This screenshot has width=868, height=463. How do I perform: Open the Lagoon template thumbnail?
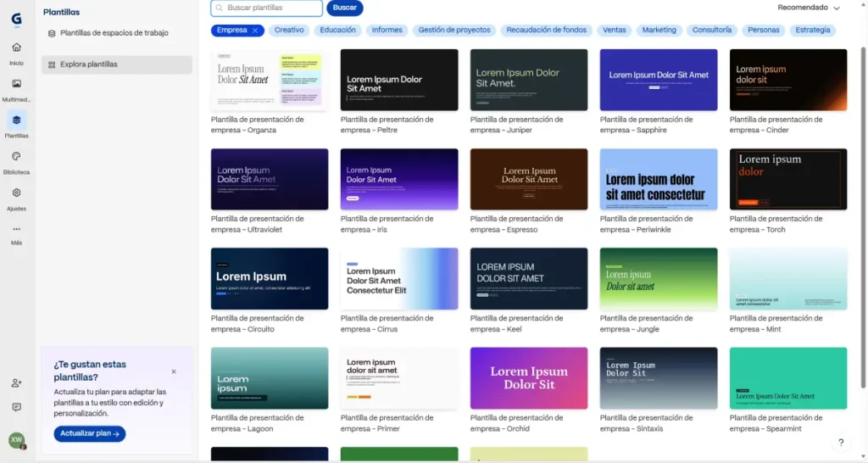[x=270, y=378]
